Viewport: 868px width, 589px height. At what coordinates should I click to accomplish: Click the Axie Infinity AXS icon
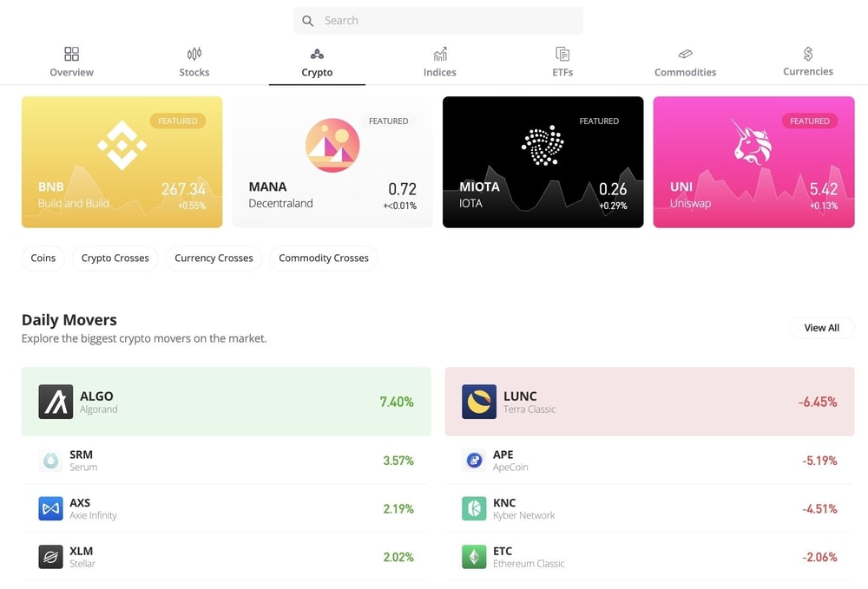coord(50,508)
